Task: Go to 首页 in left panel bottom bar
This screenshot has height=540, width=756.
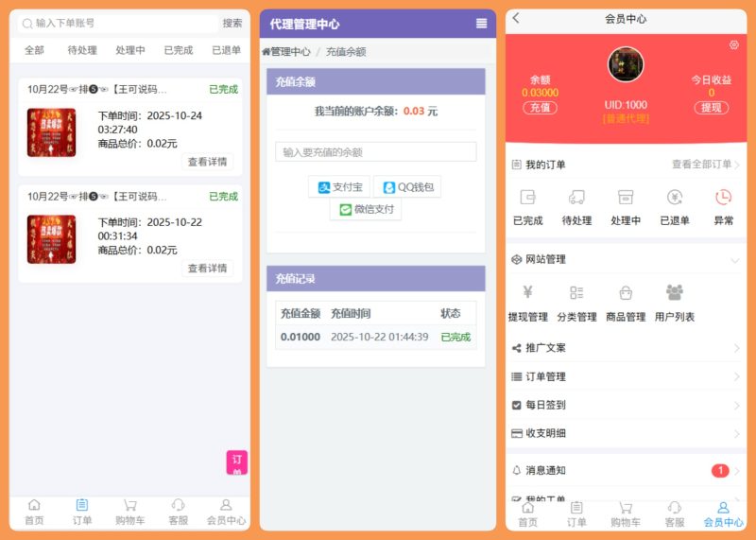Action: coord(34,513)
